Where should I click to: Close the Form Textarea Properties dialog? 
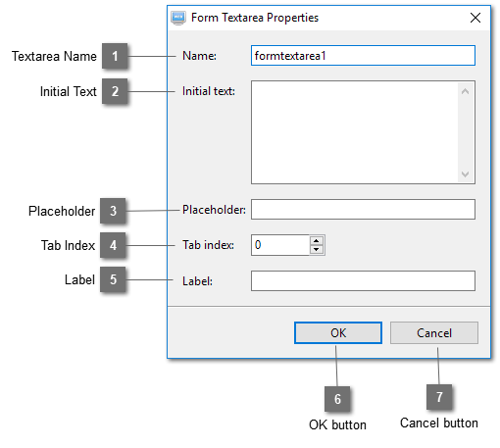(x=475, y=18)
